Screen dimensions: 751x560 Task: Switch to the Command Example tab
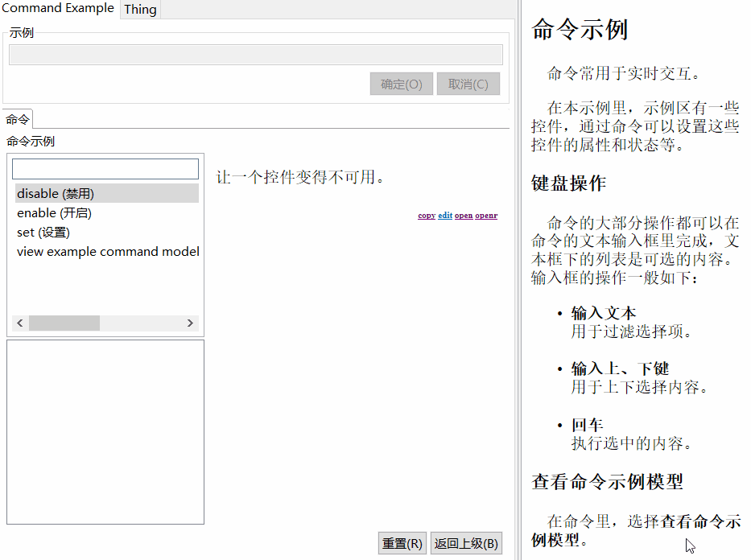click(x=57, y=9)
